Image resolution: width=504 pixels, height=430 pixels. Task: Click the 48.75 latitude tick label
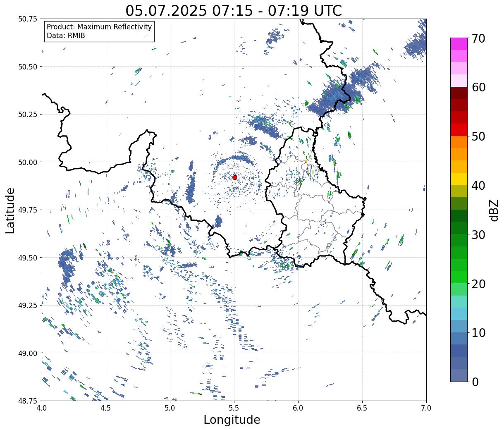[x=28, y=401]
